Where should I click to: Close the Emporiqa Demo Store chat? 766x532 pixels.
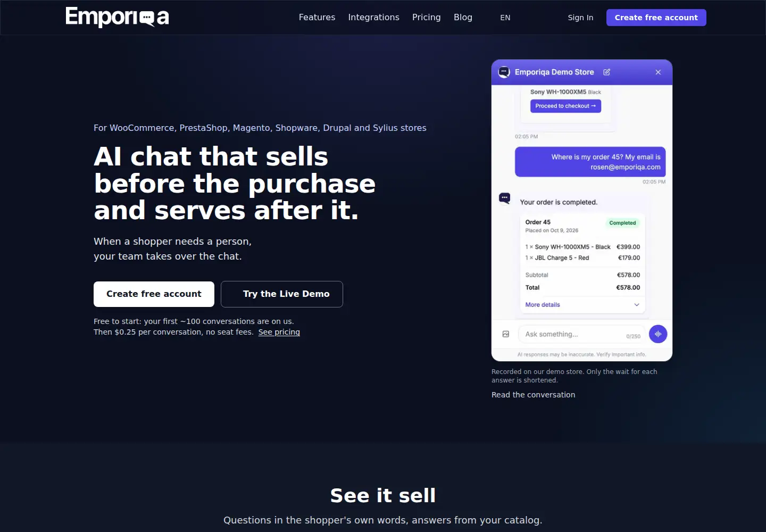coord(658,72)
